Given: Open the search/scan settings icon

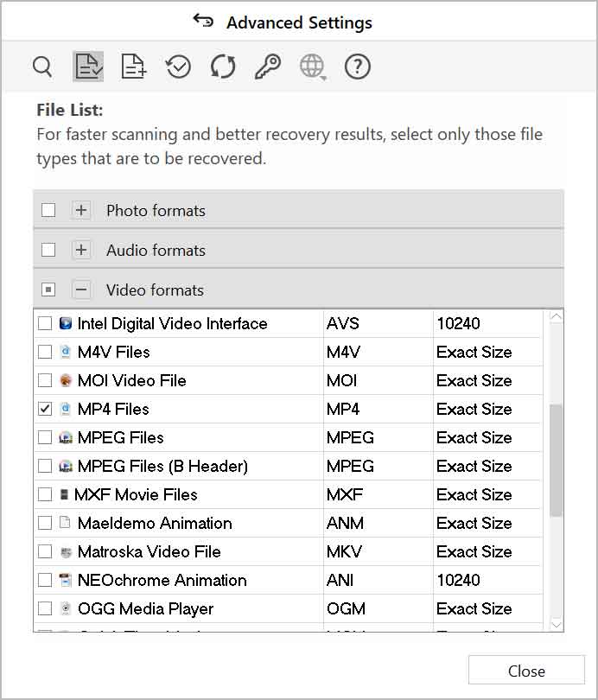Looking at the screenshot, I should [42, 67].
